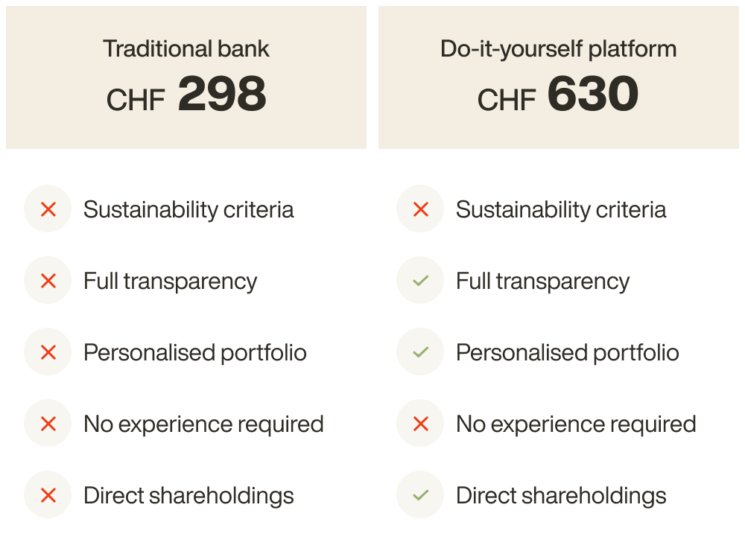The width and height of the screenshot is (745, 560).
Task: Click the red X beside Traditional bank No experience required
Action: 48,423
